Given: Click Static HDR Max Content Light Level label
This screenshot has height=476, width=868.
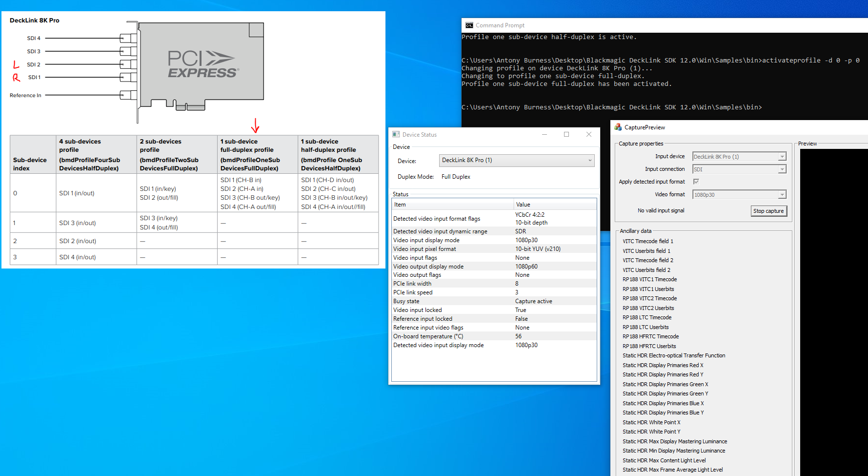Looking at the screenshot, I should tap(664, 460).
